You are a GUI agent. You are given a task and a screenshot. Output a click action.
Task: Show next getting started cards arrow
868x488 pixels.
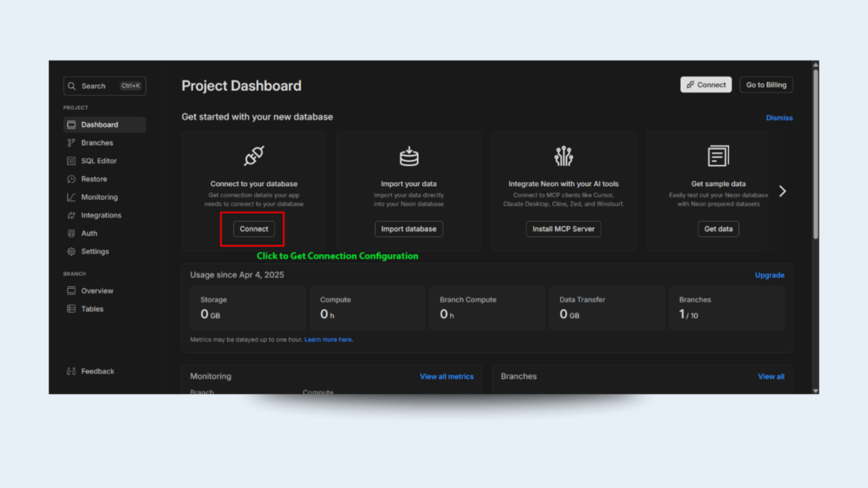[x=782, y=191]
